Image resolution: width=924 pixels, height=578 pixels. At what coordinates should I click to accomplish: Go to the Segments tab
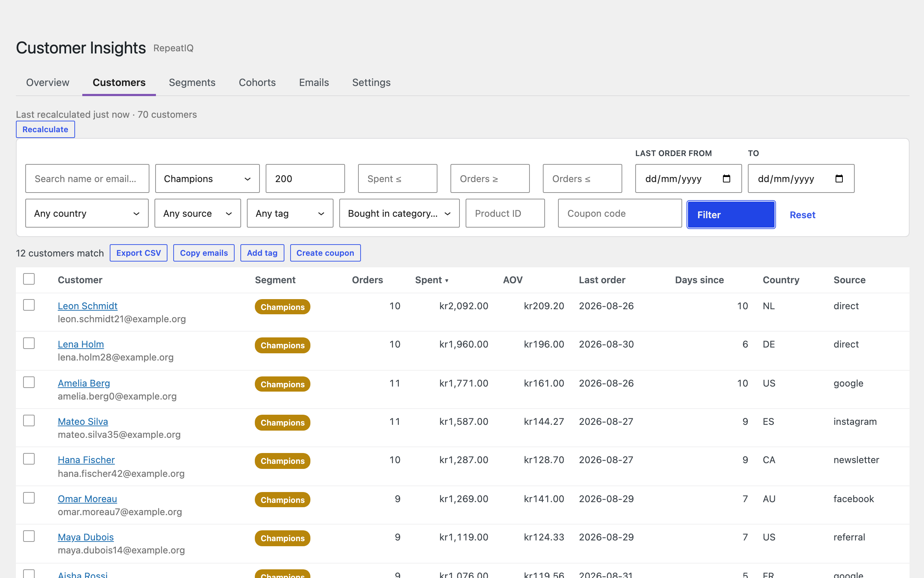click(192, 83)
